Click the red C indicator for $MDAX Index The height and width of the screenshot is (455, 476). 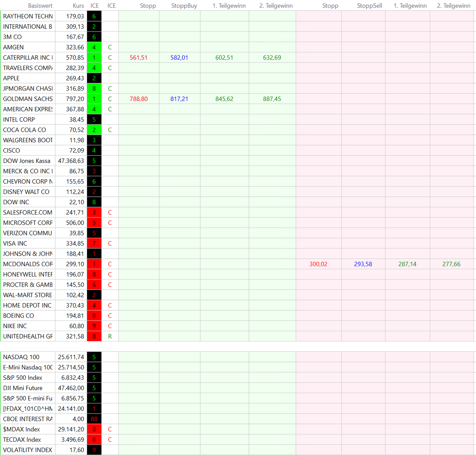pyautogui.click(x=110, y=429)
